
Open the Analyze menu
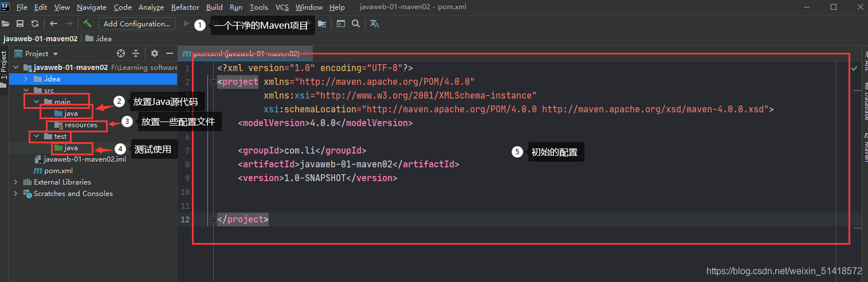151,7
